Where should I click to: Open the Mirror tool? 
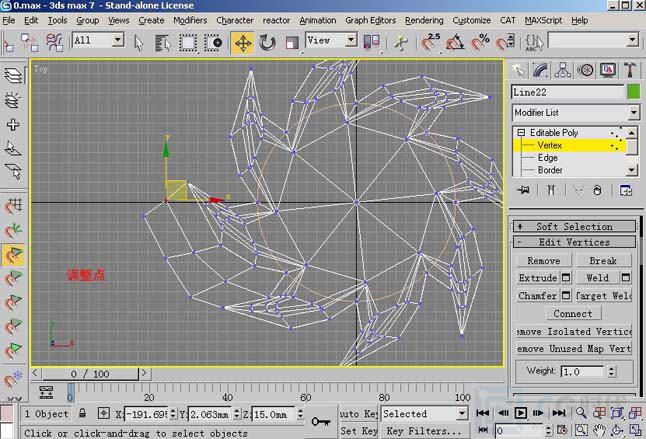[371, 43]
